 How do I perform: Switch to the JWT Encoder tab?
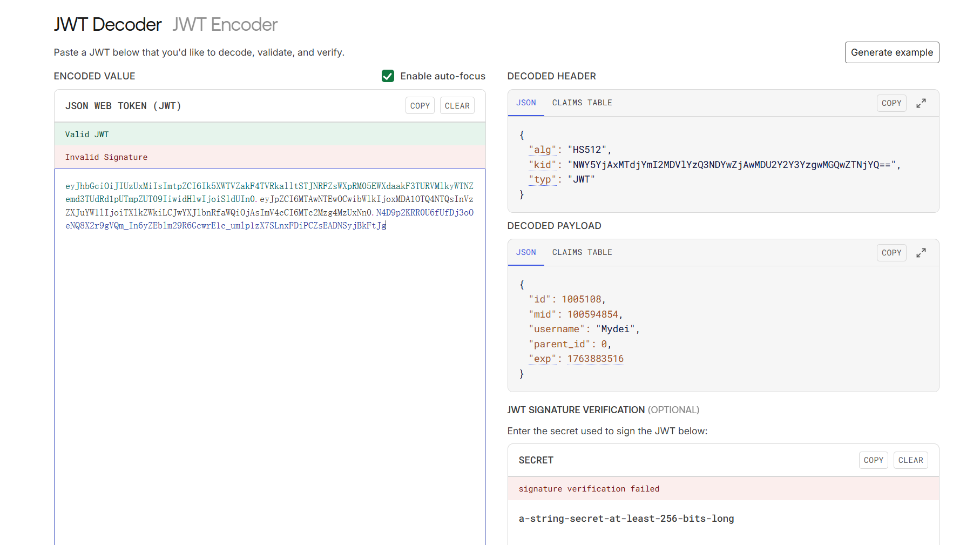coord(225,25)
